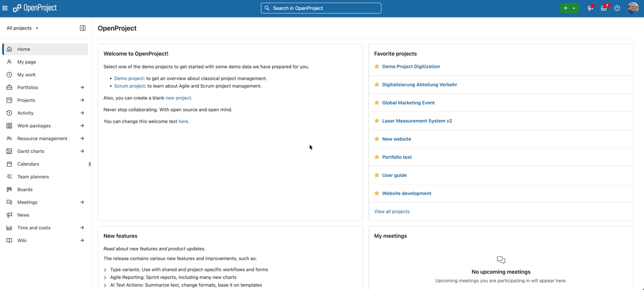Click the 'here' welcome text link
Screen dimensions: 644x290
(x=183, y=122)
